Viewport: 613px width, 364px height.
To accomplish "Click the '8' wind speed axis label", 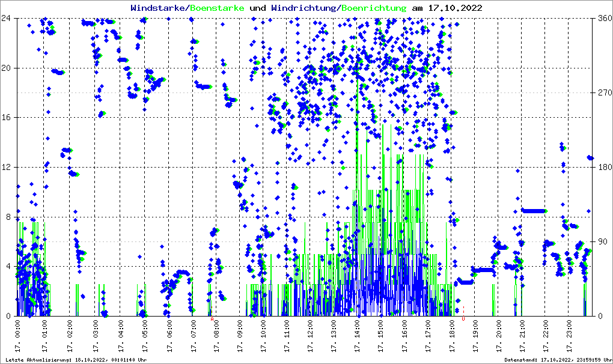I will [8, 217].
